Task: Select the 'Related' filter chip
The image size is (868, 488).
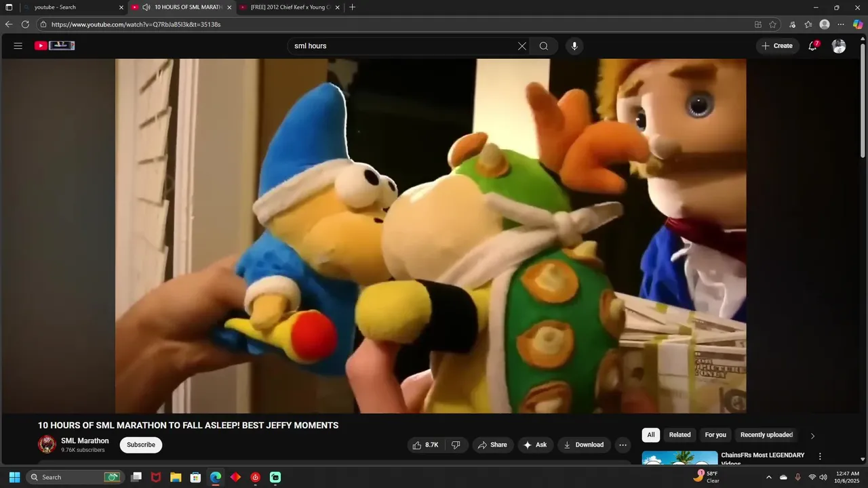Action: tap(679, 435)
